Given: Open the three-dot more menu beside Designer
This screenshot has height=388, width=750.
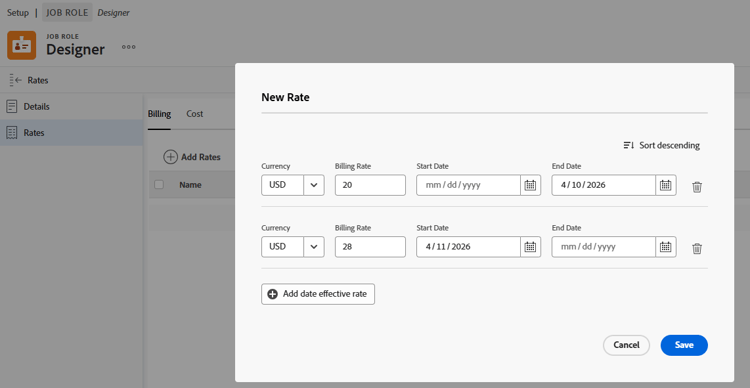Looking at the screenshot, I should (x=129, y=47).
